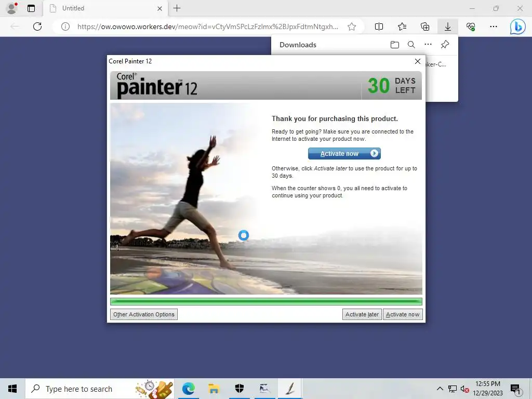
Task: Open network status tray icon
Action: point(453,389)
